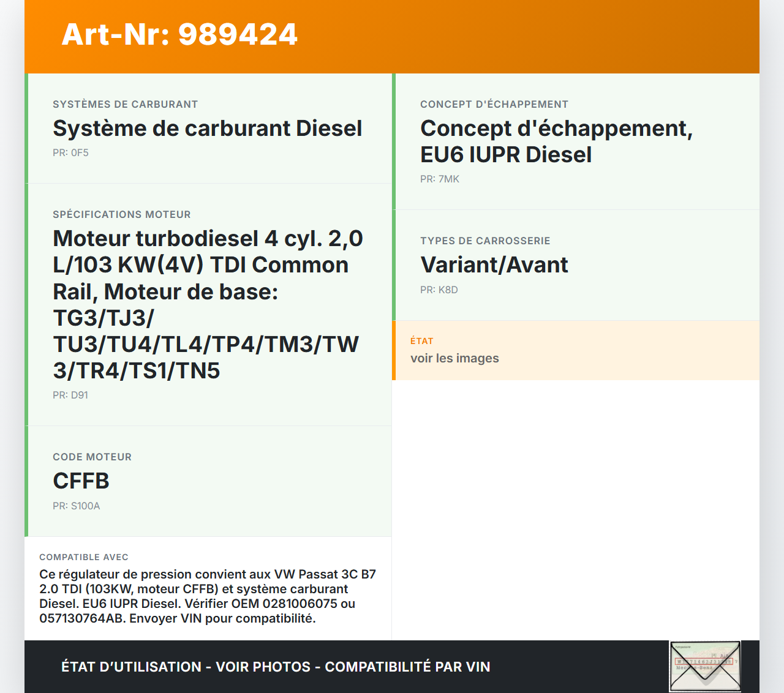Click the footer 'ÉTAT D'UTILISATION' banner text

tap(276, 667)
